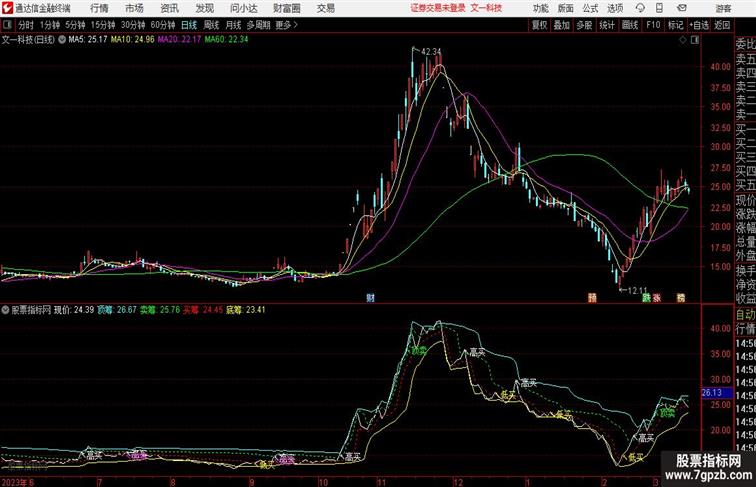The height and width of the screenshot is (487, 756).
Task: Switch to 周线 weekly period
Action: (211, 25)
